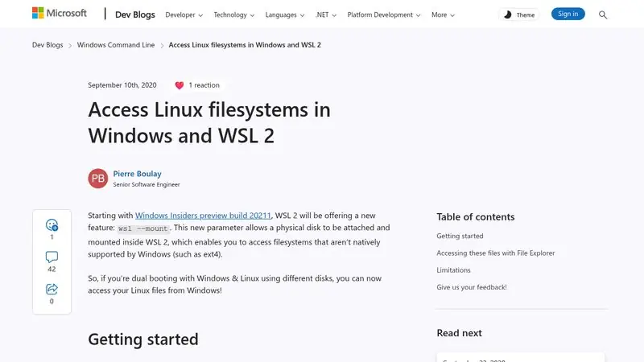
Task: Click the heart reaction icon
Action: 179,85
